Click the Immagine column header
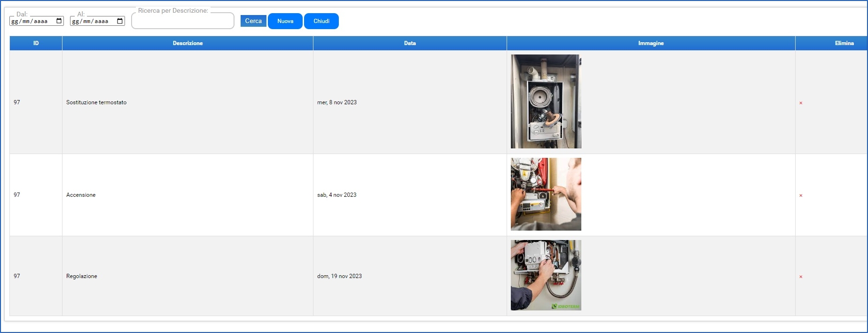The width and height of the screenshot is (868, 333). [x=651, y=43]
